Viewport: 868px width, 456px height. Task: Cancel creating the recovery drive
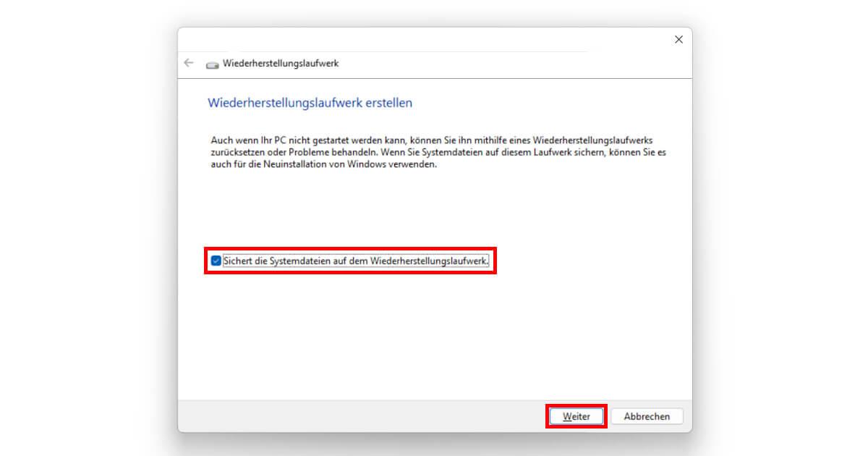647,416
